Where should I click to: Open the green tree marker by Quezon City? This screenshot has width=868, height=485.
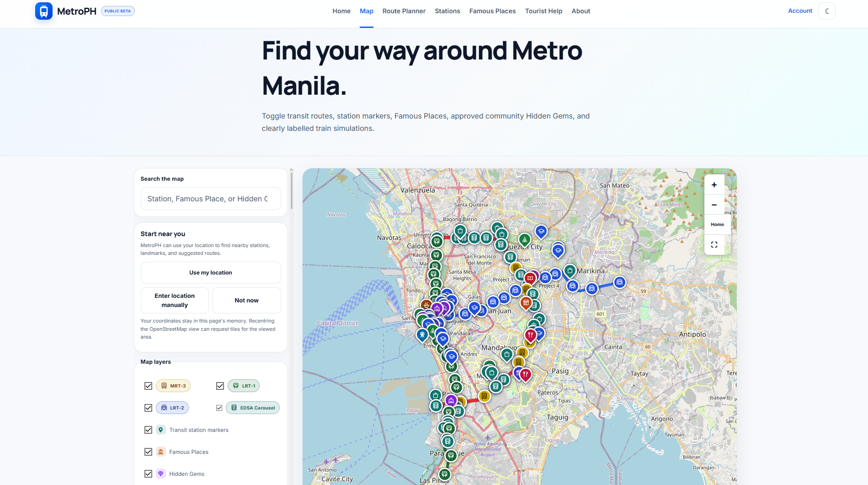tap(524, 239)
